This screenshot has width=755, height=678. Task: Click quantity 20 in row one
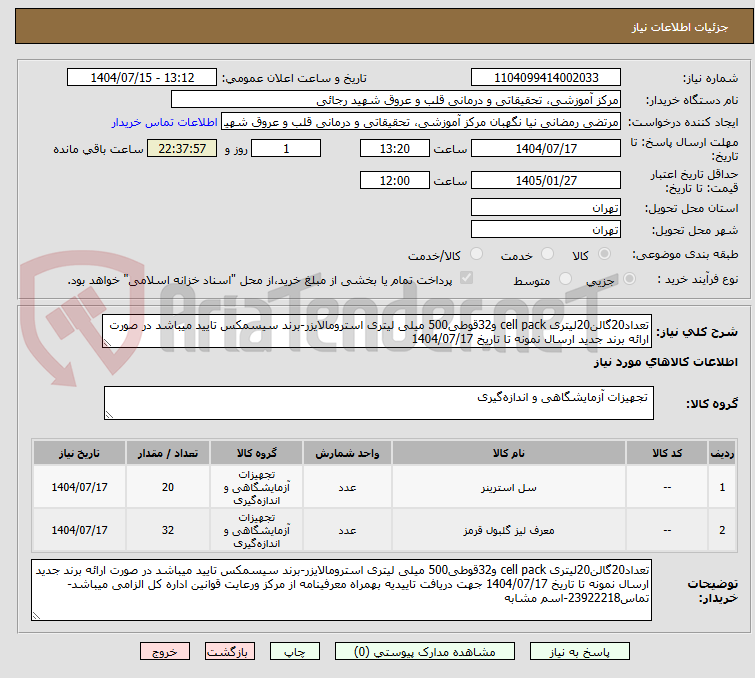[168, 487]
